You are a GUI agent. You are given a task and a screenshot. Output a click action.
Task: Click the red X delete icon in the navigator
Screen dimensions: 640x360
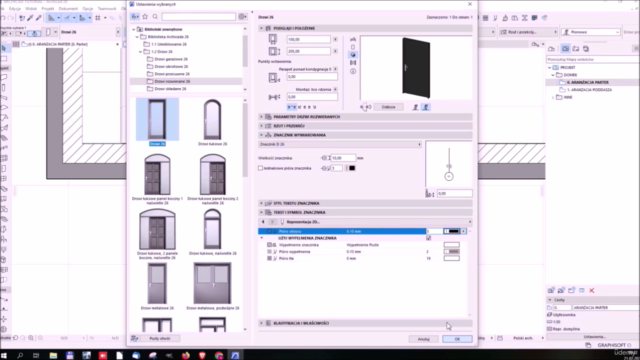591,291
